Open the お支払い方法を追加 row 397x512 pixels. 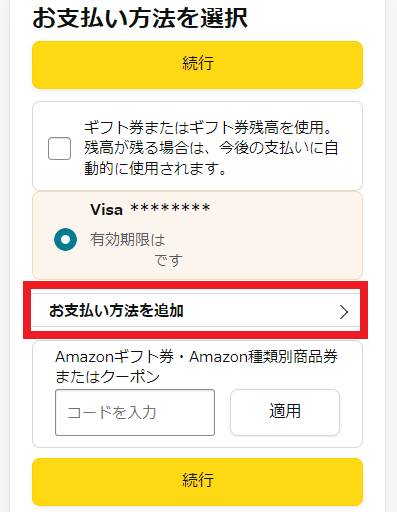[x=196, y=310]
